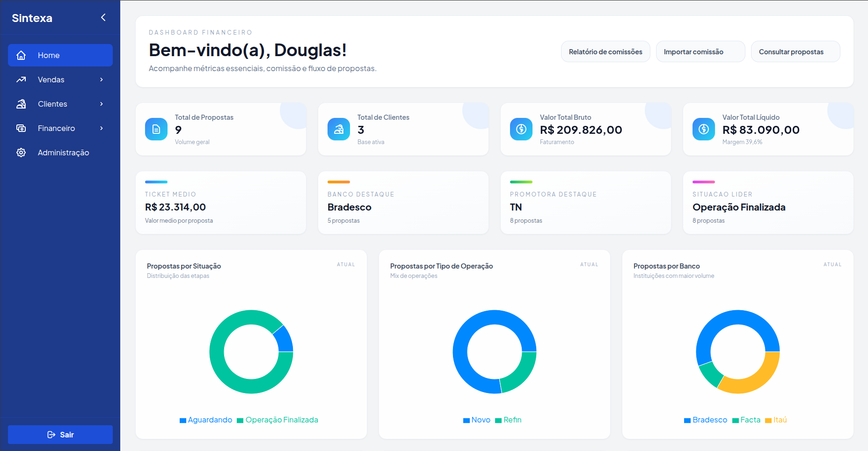Click the Administração gear icon
Screen dimensions: 868x451
(x=21, y=153)
